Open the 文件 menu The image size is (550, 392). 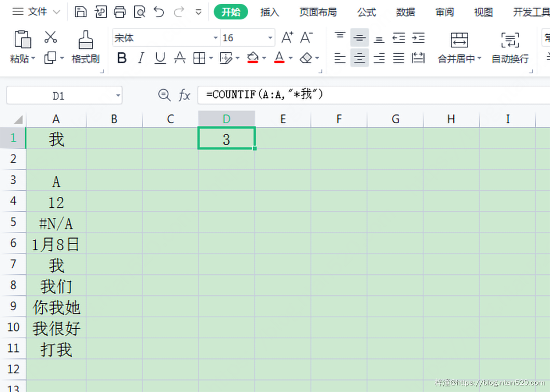click(36, 12)
